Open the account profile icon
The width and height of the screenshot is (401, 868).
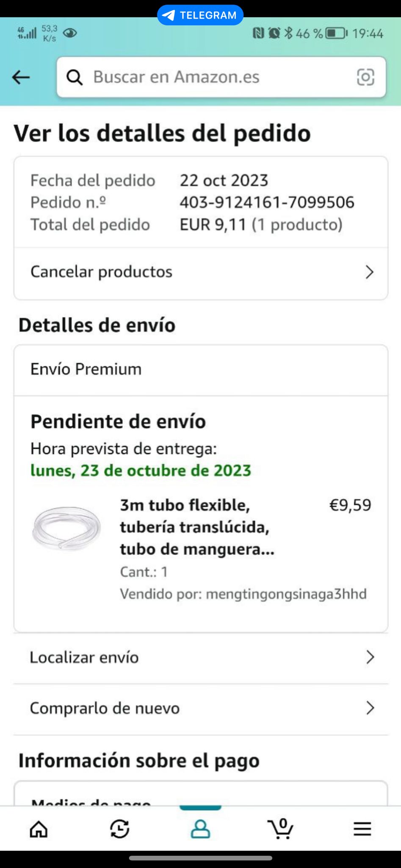(200, 829)
